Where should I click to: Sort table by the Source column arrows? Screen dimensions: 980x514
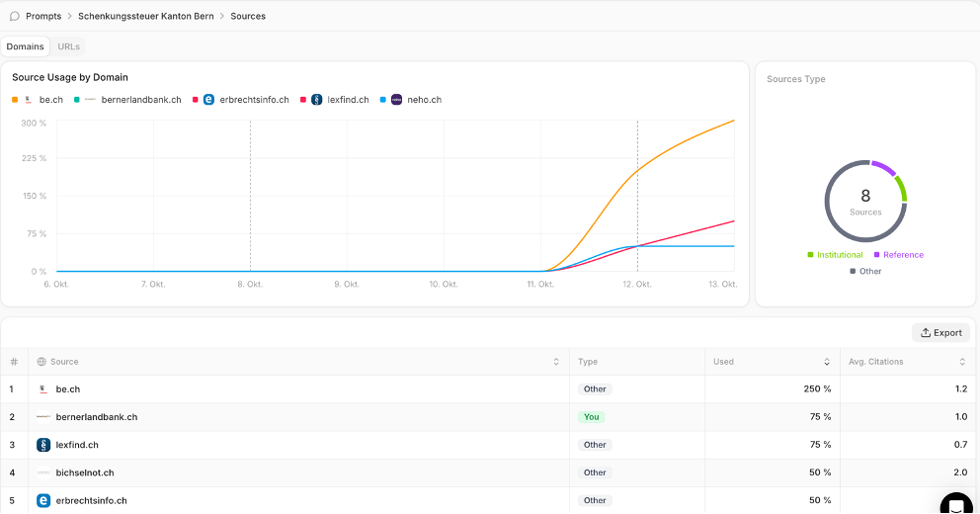pyautogui.click(x=556, y=362)
